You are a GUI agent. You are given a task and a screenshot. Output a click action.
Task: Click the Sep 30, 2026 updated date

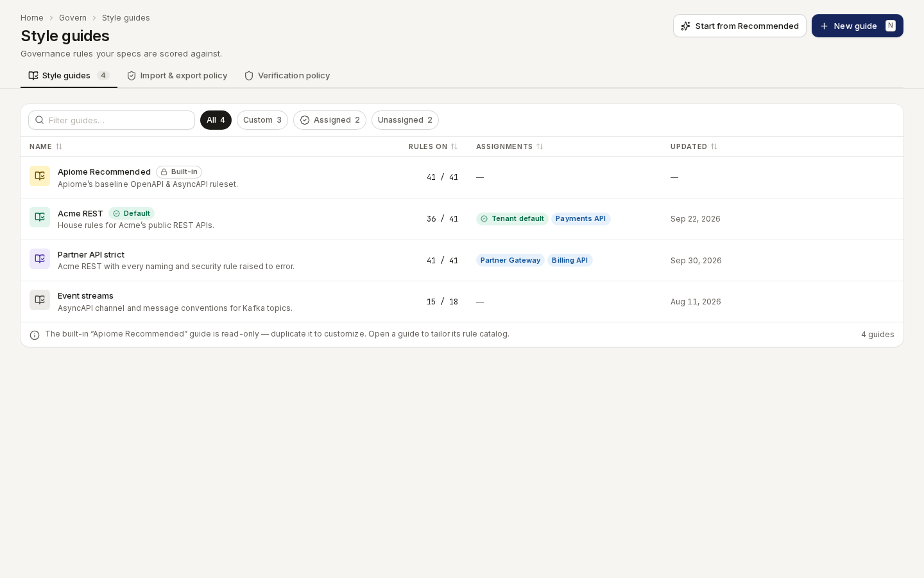pos(696,261)
